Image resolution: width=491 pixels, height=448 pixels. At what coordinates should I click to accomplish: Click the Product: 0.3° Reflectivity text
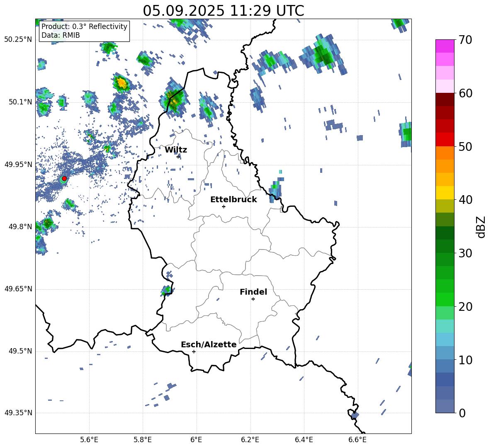coord(84,27)
